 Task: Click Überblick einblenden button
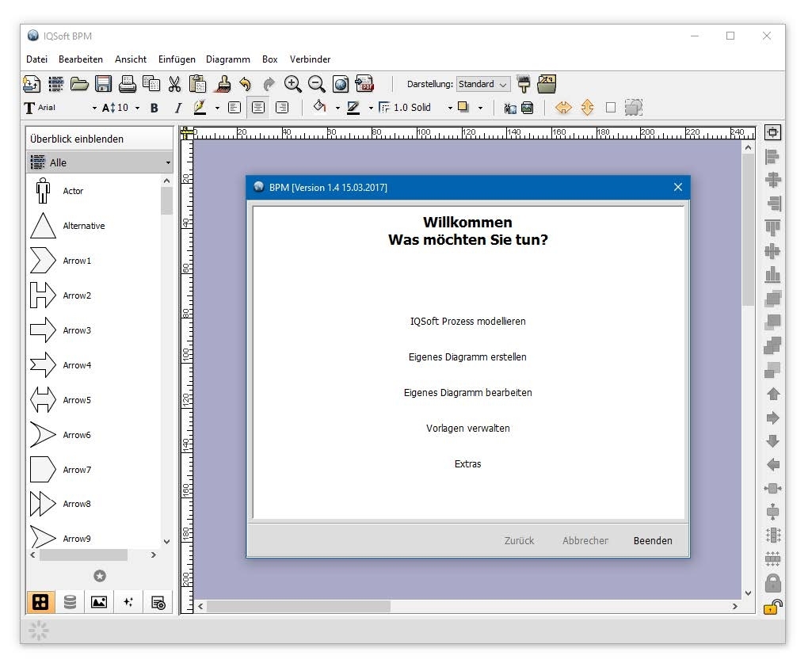pos(100,139)
